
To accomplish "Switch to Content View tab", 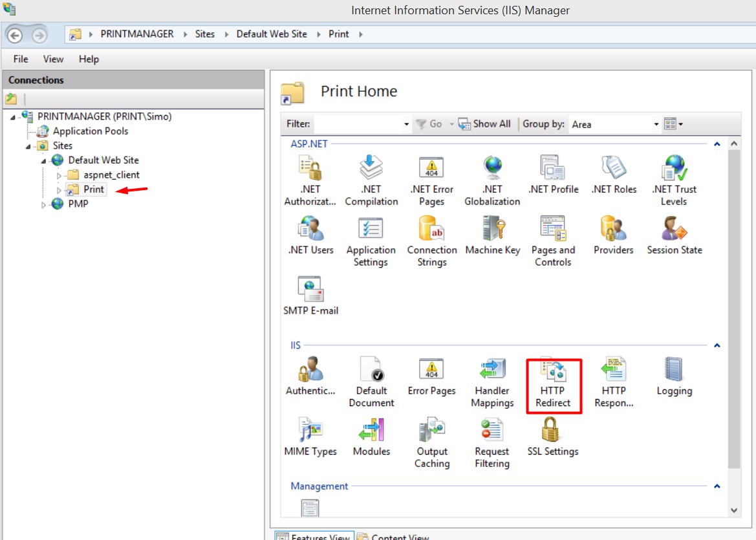I will tap(393, 536).
